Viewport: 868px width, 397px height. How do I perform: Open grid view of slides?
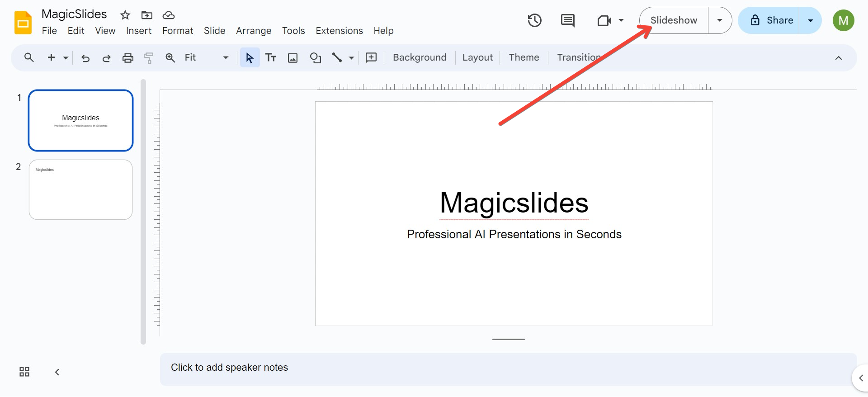pos(24,372)
